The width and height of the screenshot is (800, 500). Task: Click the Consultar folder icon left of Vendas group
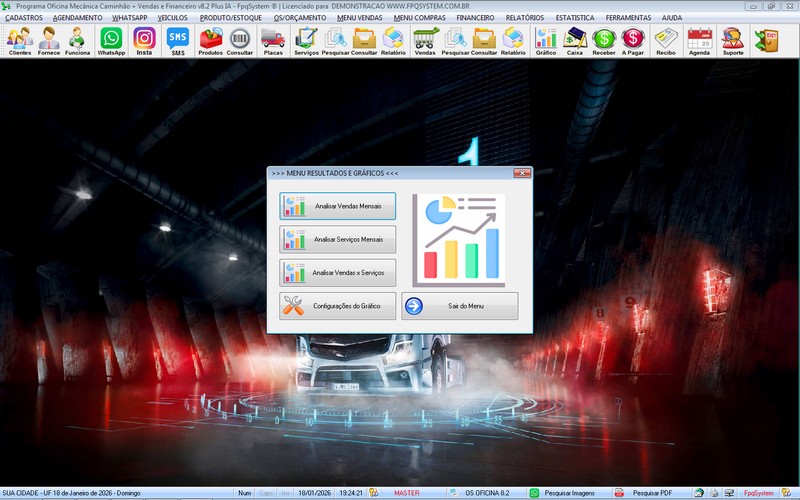pyautogui.click(x=364, y=41)
